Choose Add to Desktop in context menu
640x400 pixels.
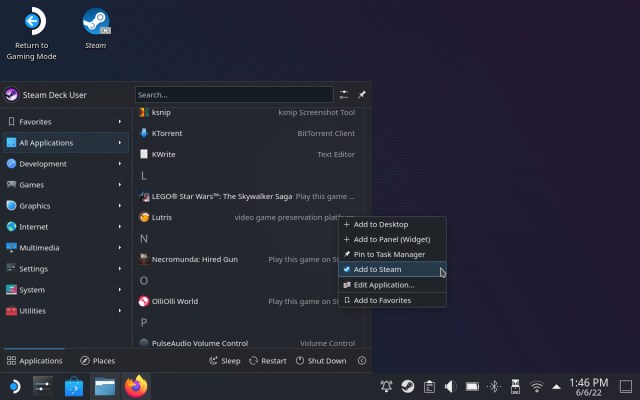click(x=392, y=224)
